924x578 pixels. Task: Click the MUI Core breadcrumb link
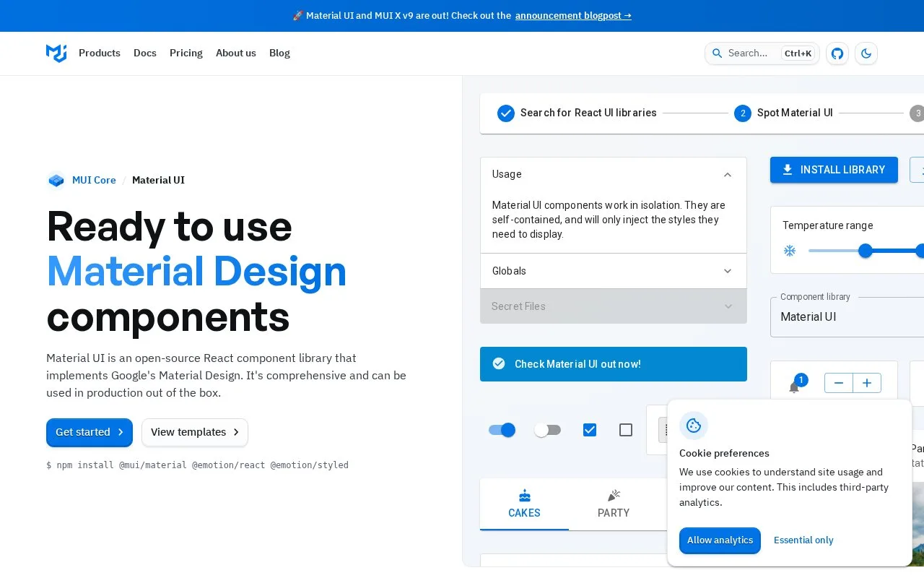click(x=94, y=180)
